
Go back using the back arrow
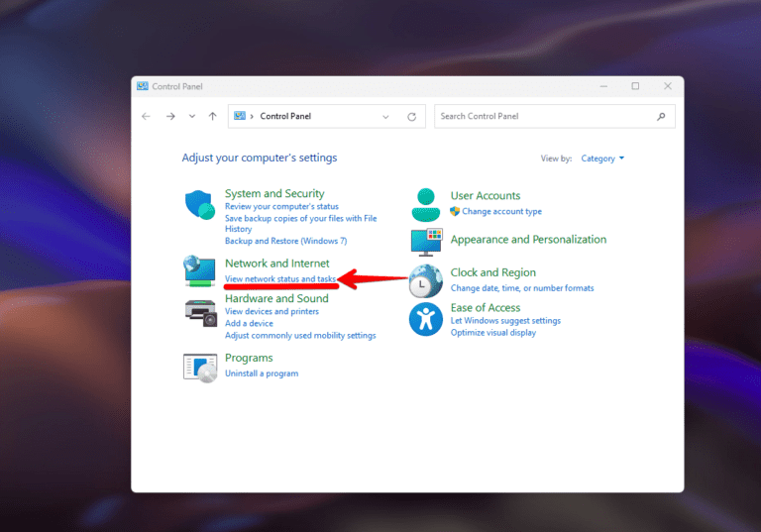point(147,117)
